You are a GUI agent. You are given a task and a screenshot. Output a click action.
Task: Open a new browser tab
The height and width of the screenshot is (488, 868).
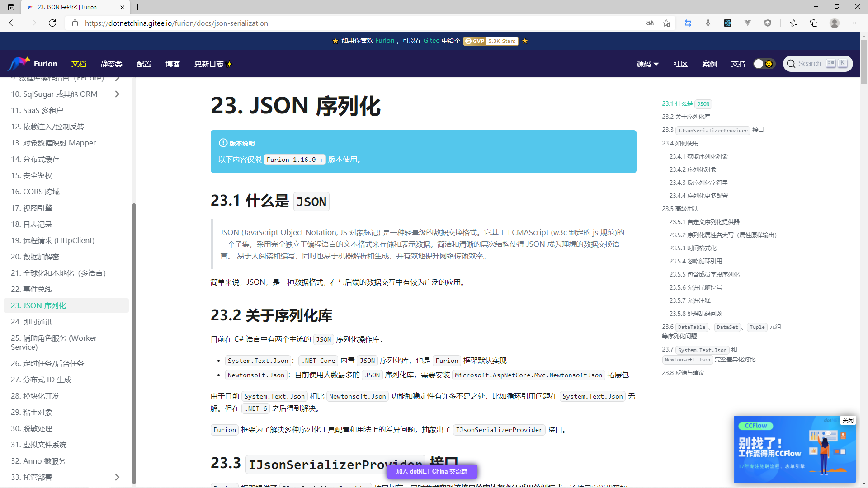coord(138,7)
